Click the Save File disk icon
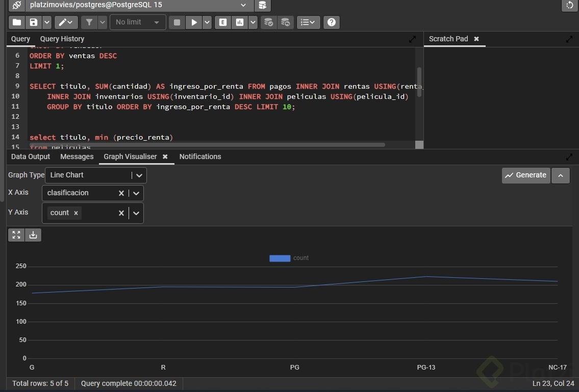Viewport: 579px width, 392px height. (34, 22)
